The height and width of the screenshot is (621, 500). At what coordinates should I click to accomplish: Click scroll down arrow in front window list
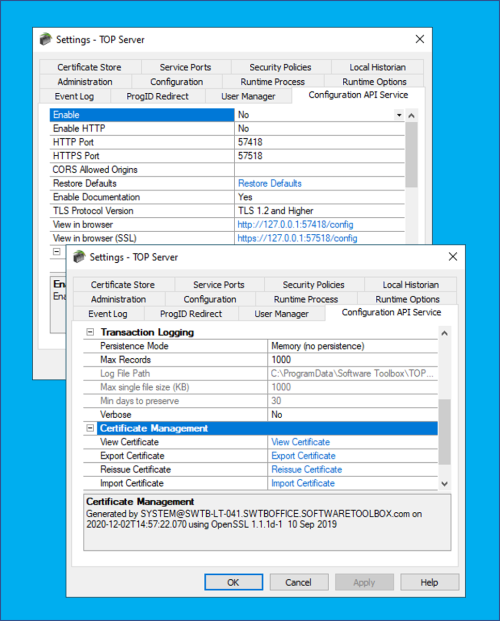point(445,484)
